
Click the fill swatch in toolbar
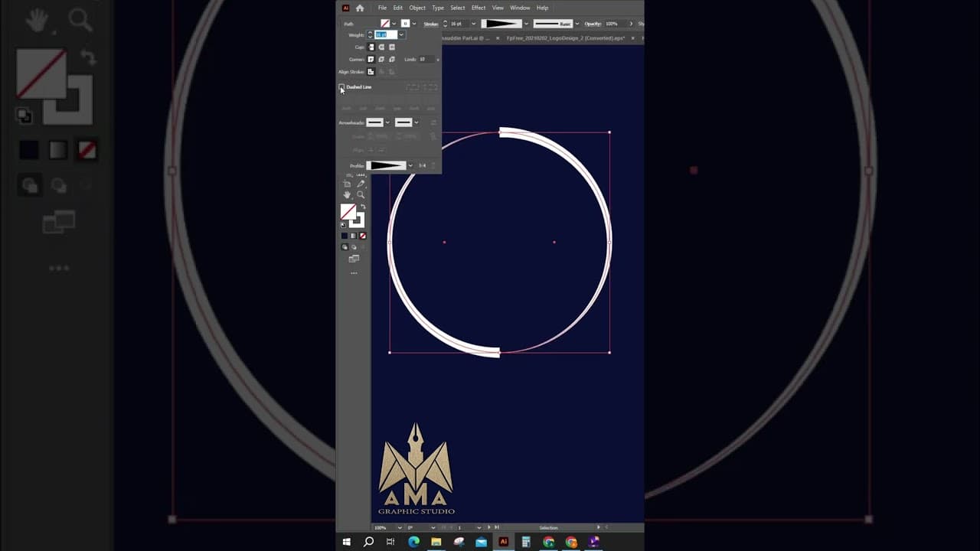(348, 212)
